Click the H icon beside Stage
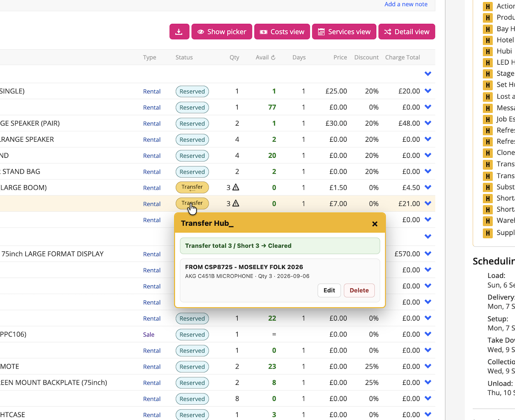The image size is (515, 420). pos(488,74)
